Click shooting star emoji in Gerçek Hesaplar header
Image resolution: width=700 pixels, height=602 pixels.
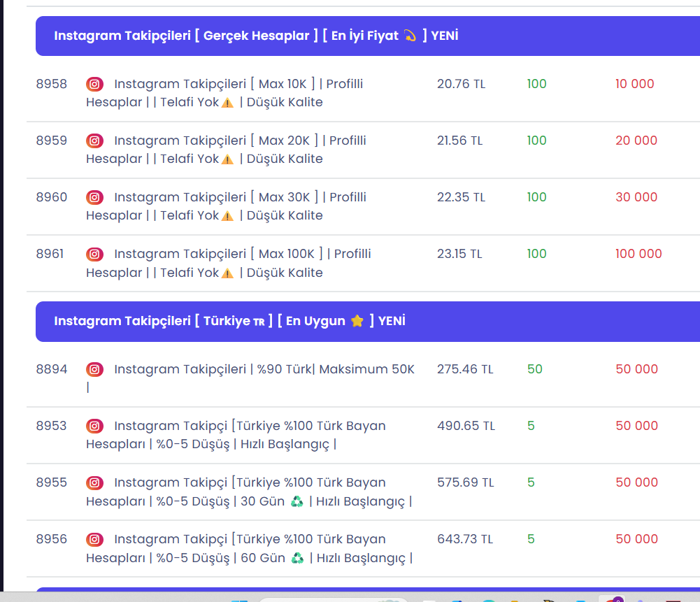pyautogui.click(x=410, y=35)
